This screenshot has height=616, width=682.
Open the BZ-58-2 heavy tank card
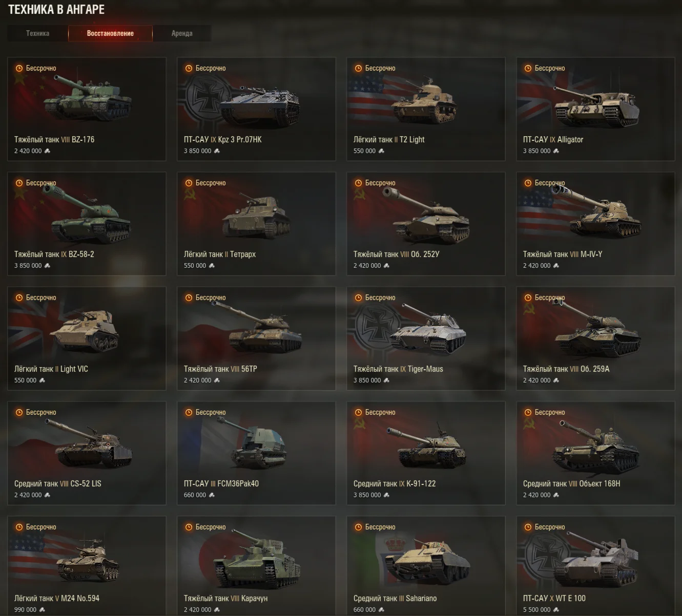coord(87,224)
